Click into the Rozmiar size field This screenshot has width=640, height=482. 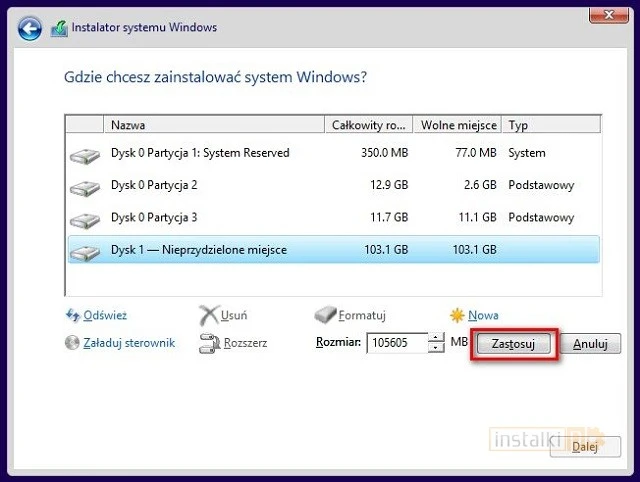[x=397, y=342]
